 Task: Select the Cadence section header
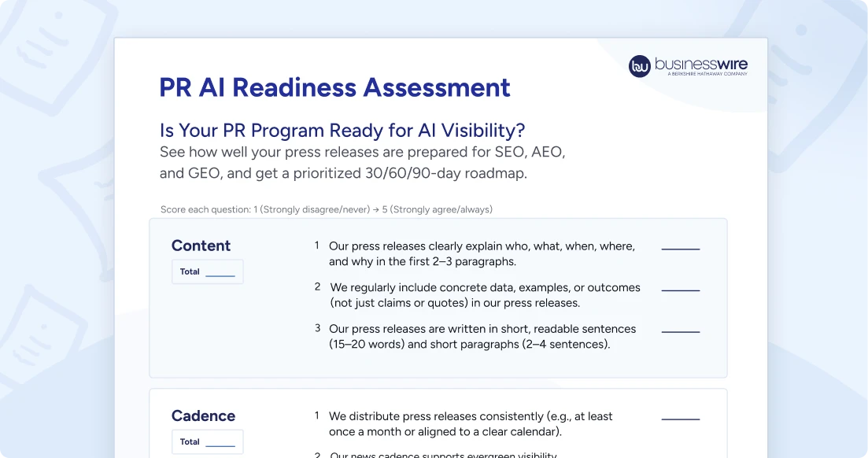pos(203,416)
